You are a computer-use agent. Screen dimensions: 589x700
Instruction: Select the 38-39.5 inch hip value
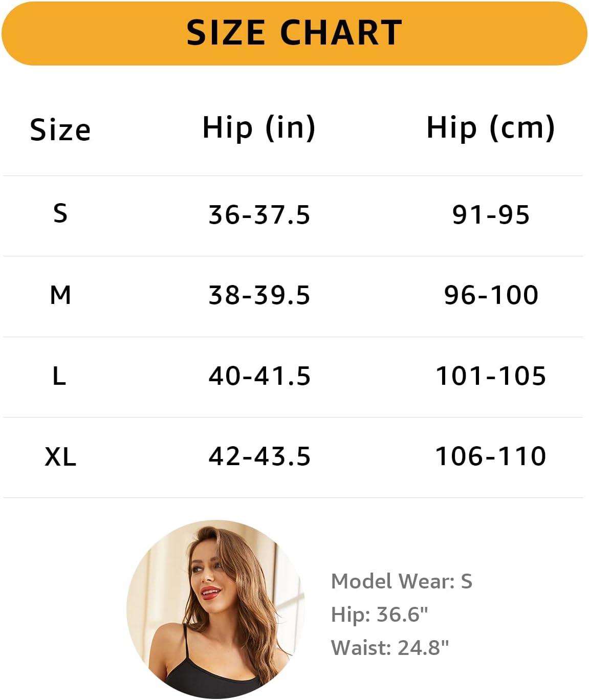[x=259, y=295]
